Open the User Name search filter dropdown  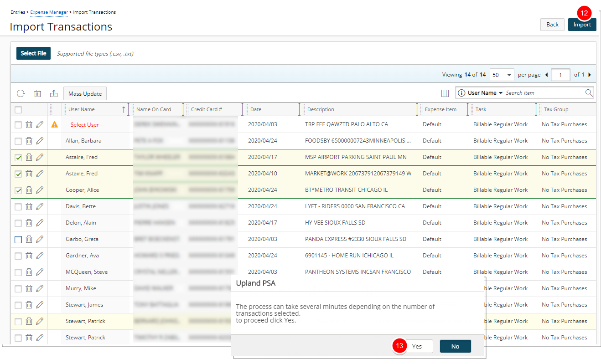pyautogui.click(x=485, y=93)
